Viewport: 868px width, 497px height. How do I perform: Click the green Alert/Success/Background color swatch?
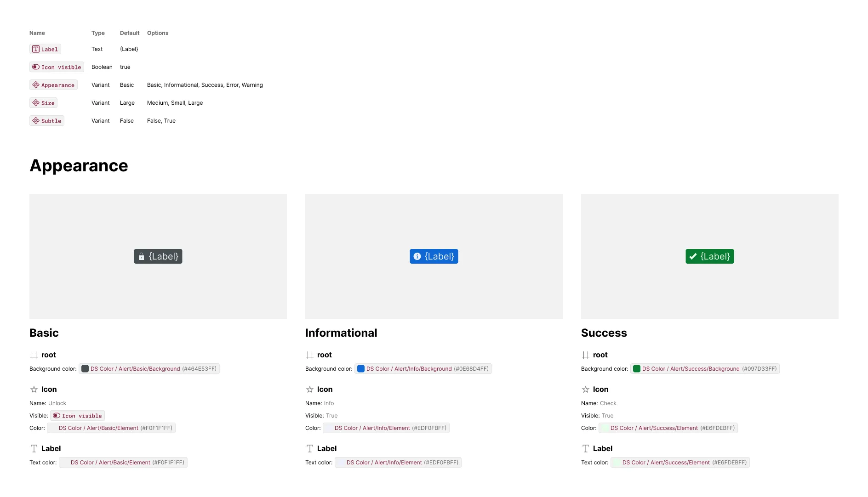point(637,369)
